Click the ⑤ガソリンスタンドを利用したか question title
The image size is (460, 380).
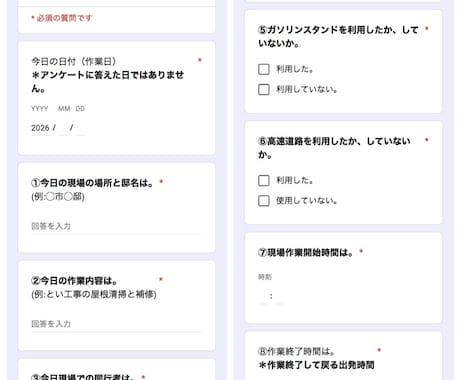[x=338, y=37]
